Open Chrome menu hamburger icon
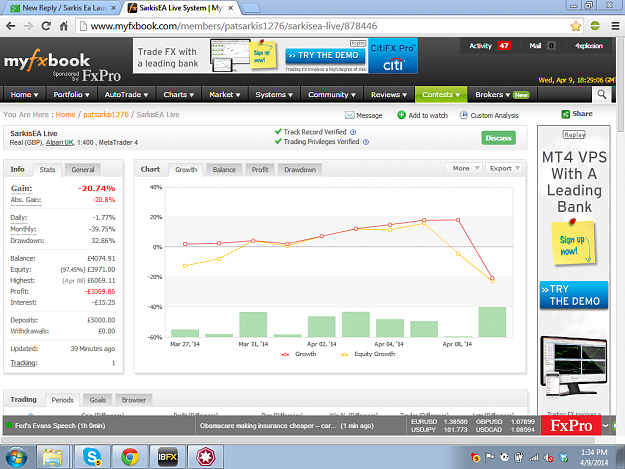The image size is (625, 469). pyautogui.click(x=615, y=26)
